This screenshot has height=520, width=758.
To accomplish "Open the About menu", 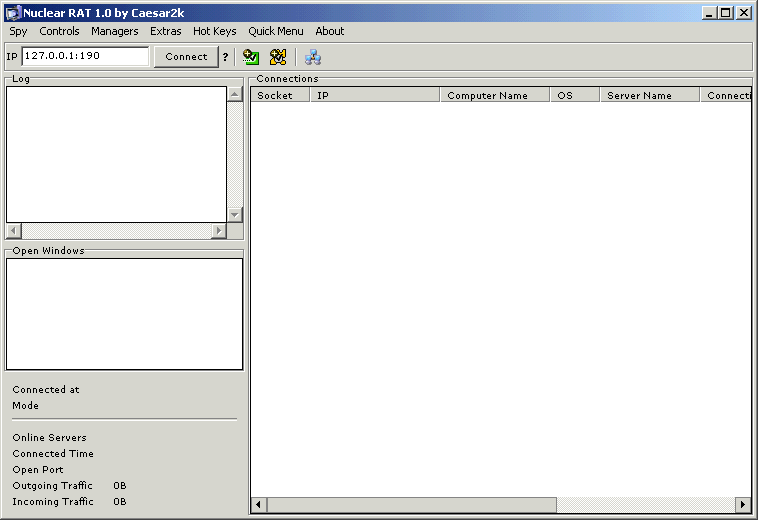I will point(330,31).
